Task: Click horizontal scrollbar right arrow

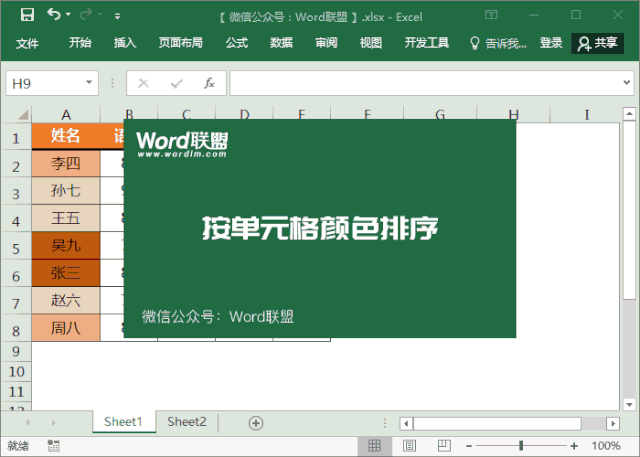Action: (x=613, y=424)
